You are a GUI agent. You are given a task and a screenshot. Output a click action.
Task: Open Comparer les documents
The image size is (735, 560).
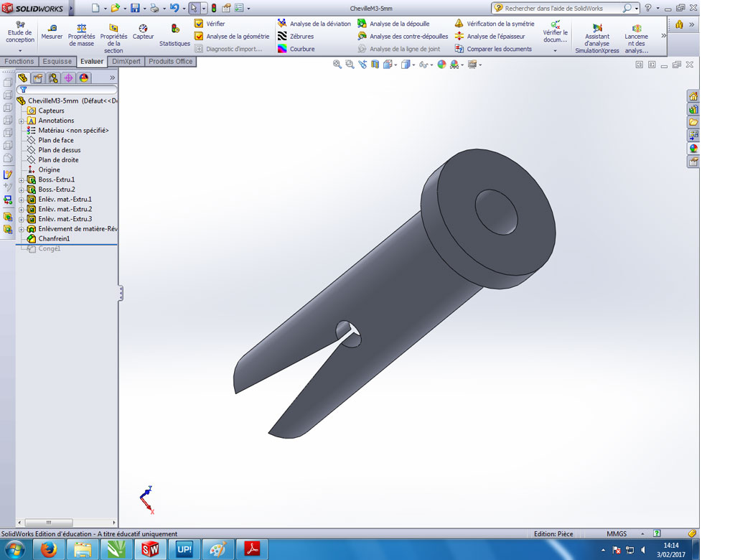tap(493, 49)
